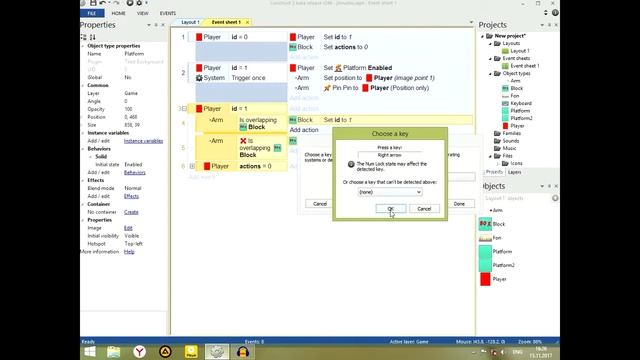Open the Help link in Properties
640x360 pixels.
click(129, 251)
